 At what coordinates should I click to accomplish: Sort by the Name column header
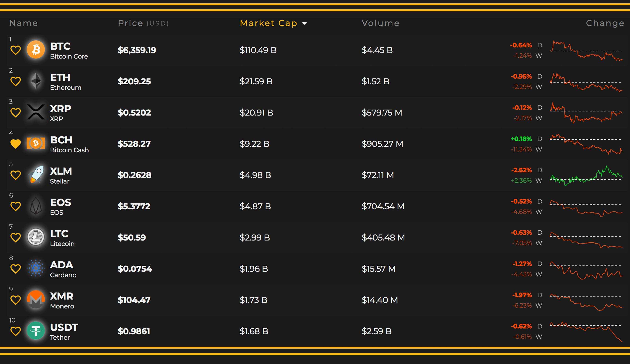click(x=23, y=23)
